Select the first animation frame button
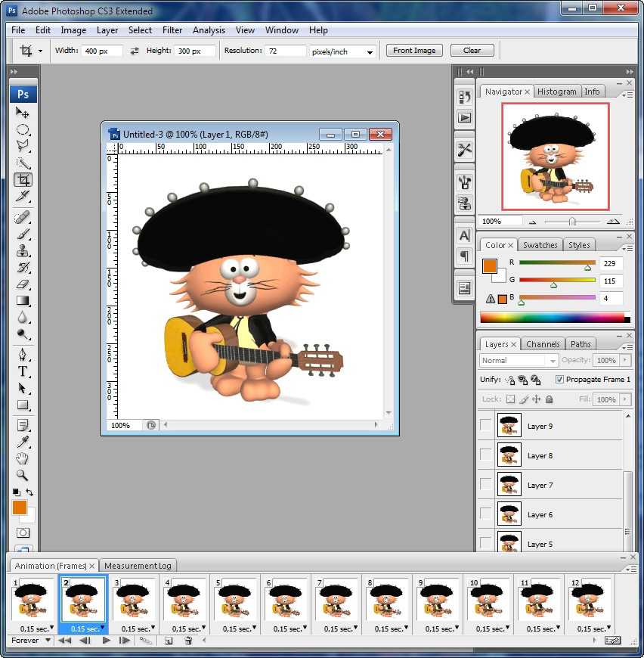The image size is (644, 658). (64, 641)
